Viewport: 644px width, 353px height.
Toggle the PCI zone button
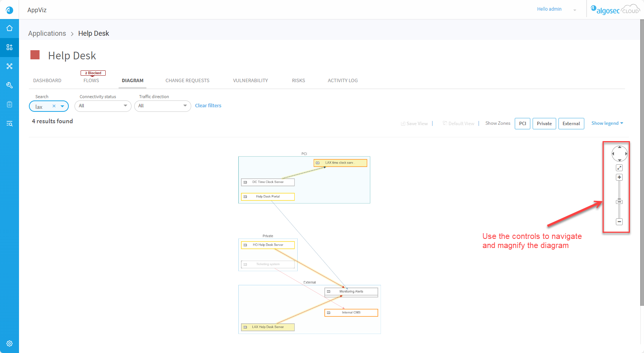522,124
